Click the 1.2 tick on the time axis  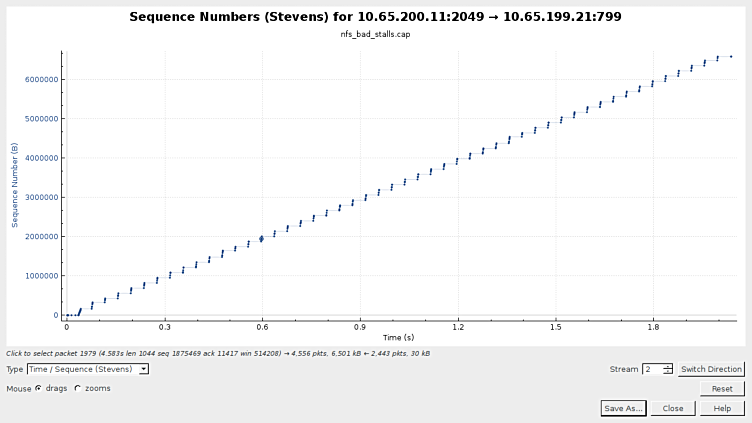point(457,326)
